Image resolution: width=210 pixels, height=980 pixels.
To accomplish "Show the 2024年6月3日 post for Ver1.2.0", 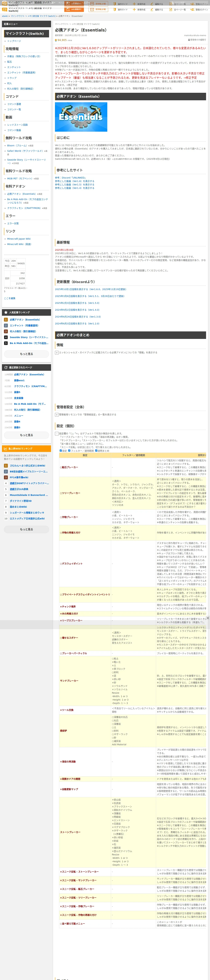I will click(77, 323).
